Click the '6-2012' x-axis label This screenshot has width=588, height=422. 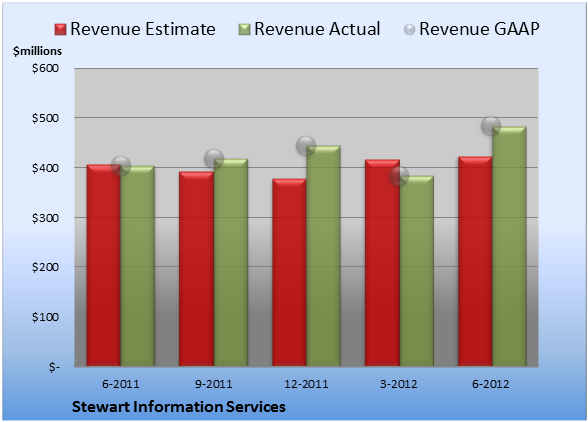491,384
